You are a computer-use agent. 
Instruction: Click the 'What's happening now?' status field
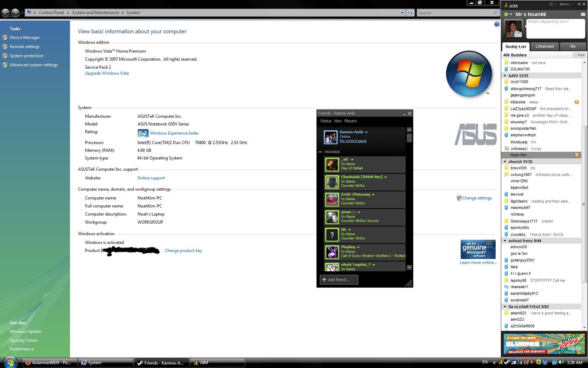pos(555,28)
